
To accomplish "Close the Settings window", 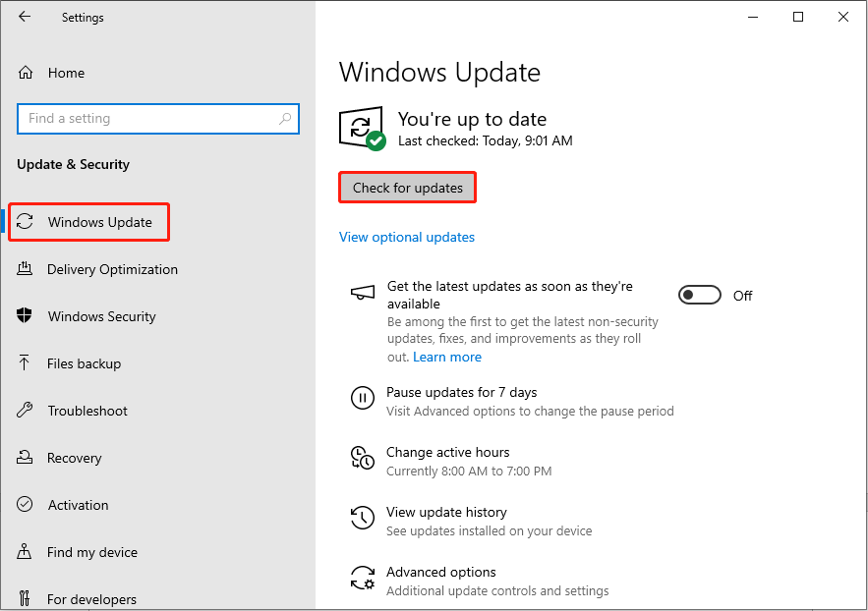I will [843, 17].
